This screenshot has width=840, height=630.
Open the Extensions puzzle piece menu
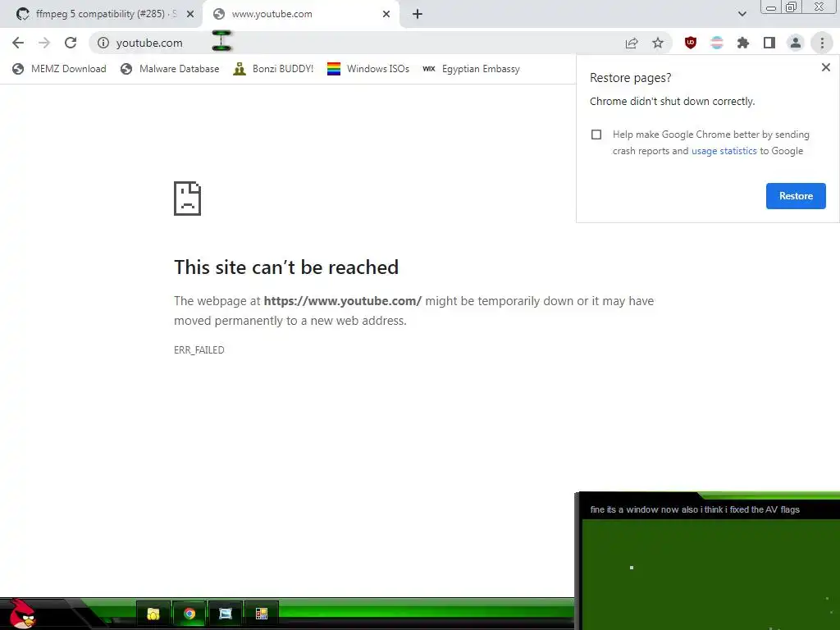[743, 43]
